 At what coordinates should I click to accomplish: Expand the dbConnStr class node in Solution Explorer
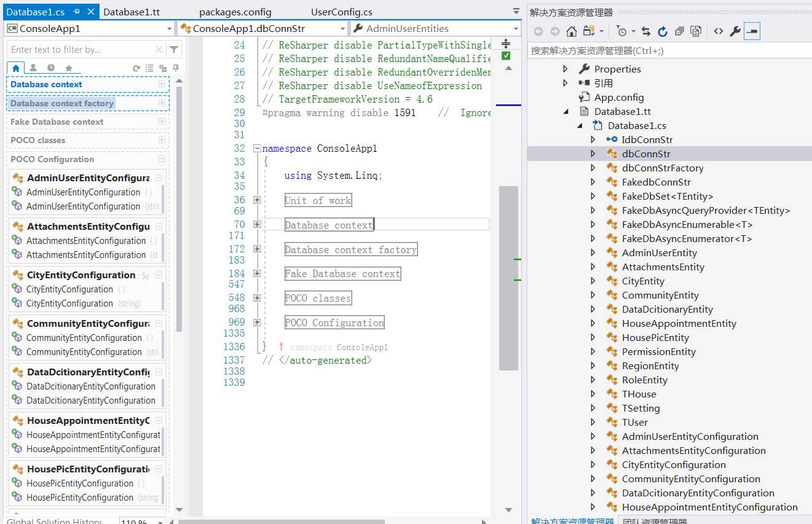pyautogui.click(x=593, y=154)
